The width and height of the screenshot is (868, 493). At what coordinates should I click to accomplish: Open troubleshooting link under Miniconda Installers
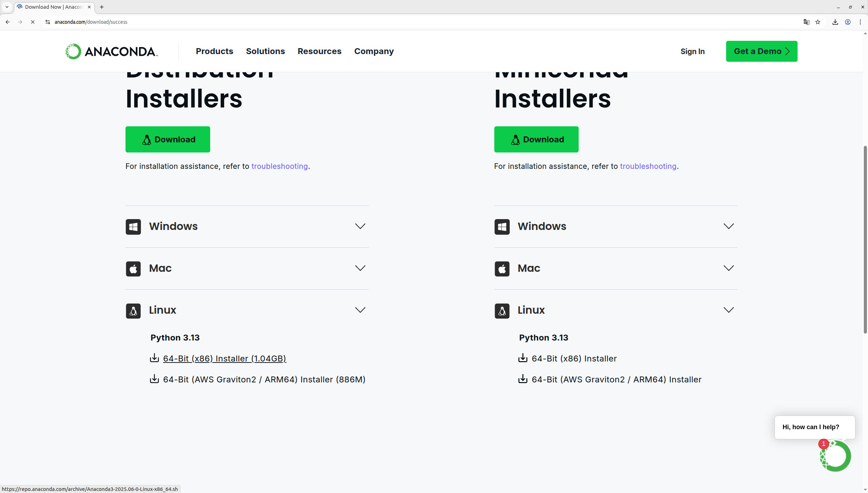click(648, 166)
